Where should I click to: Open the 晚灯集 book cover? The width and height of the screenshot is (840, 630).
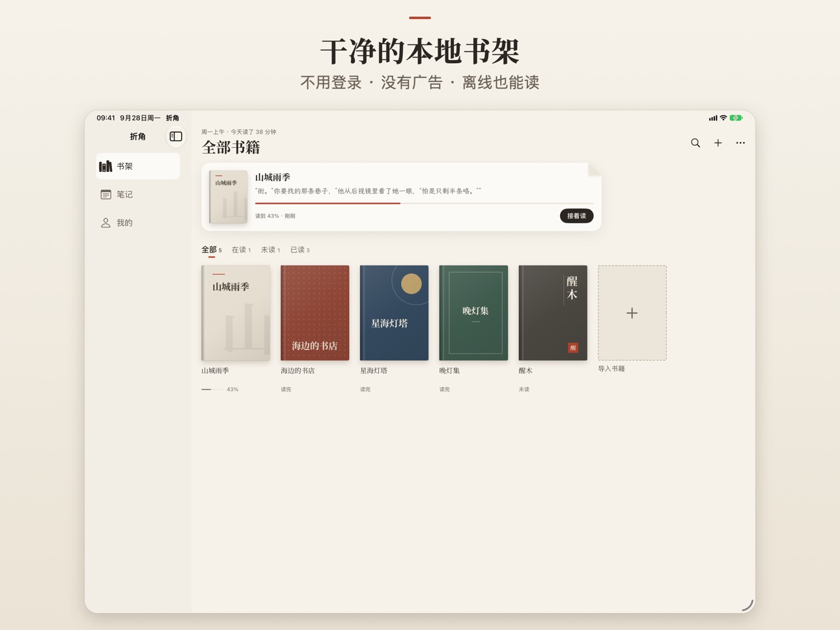click(473, 313)
